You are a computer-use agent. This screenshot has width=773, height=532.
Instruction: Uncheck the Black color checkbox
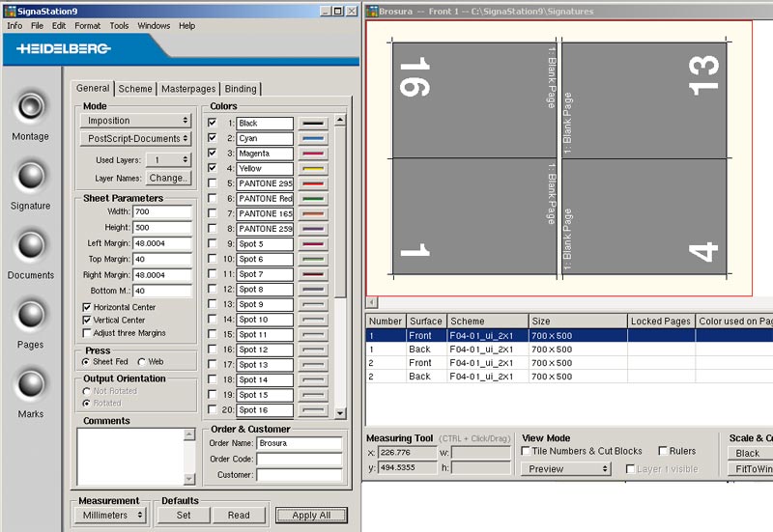tap(213, 123)
